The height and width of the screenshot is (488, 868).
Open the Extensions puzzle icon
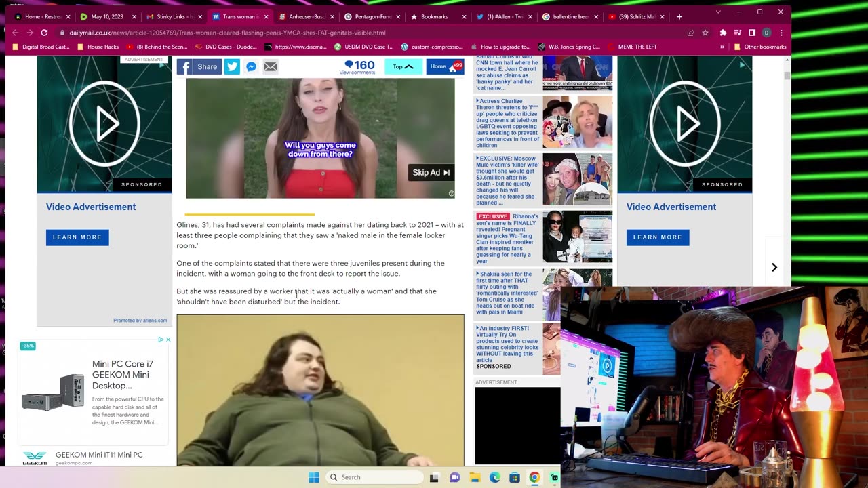pyautogui.click(x=723, y=33)
